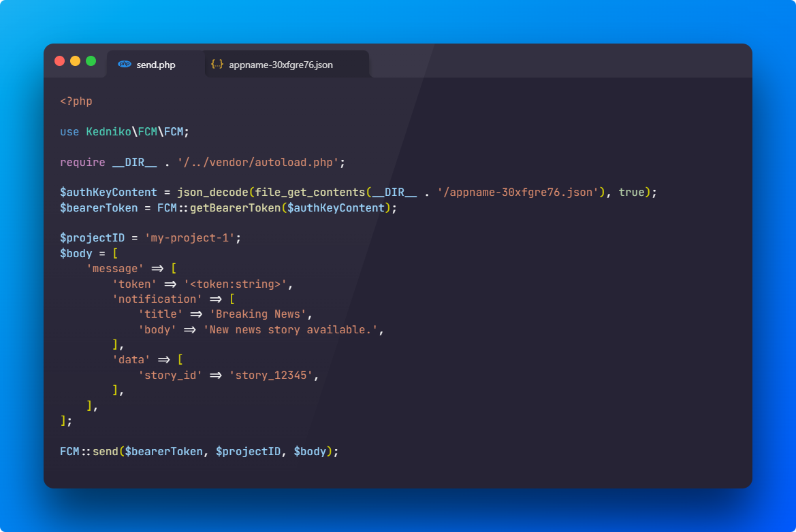Click the PHP icon on send.php tab
The width and height of the screenshot is (796, 532).
point(125,65)
